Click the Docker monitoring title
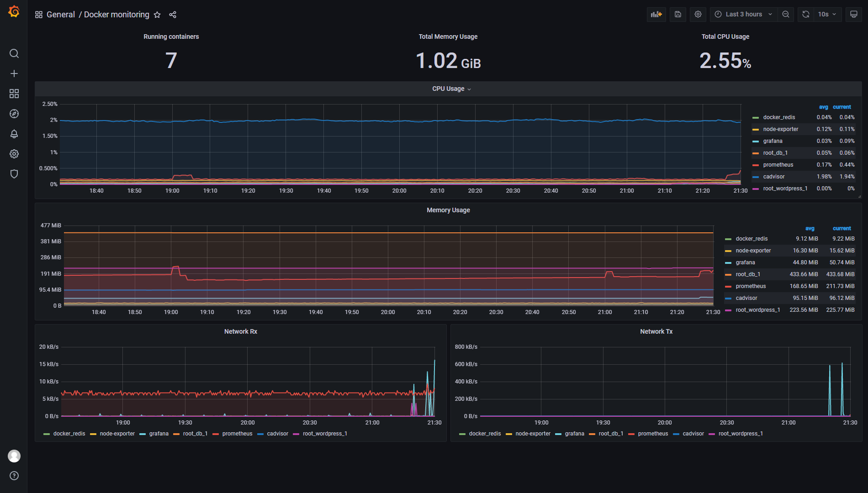 coord(116,15)
